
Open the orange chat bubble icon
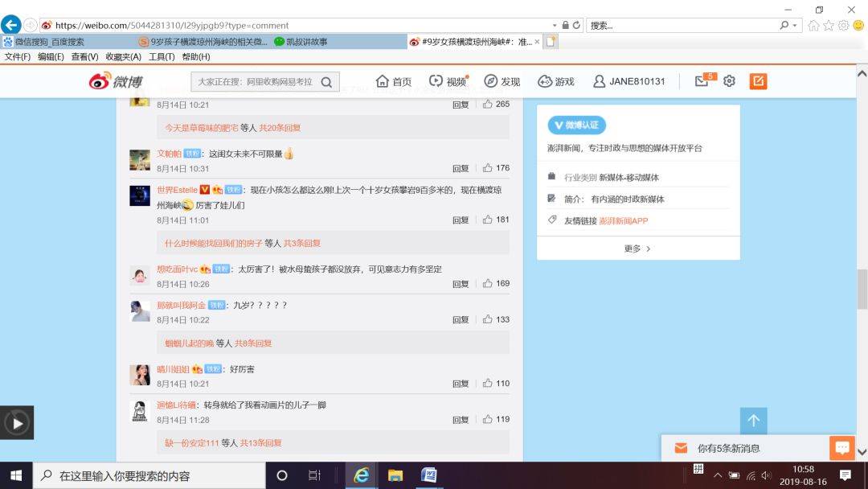(x=842, y=447)
